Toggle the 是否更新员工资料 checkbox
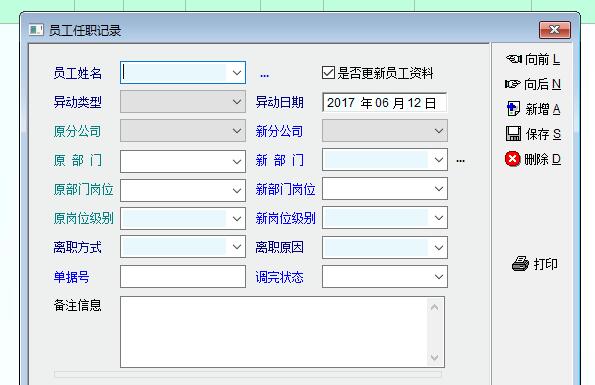The height and width of the screenshot is (385, 595). (328, 72)
